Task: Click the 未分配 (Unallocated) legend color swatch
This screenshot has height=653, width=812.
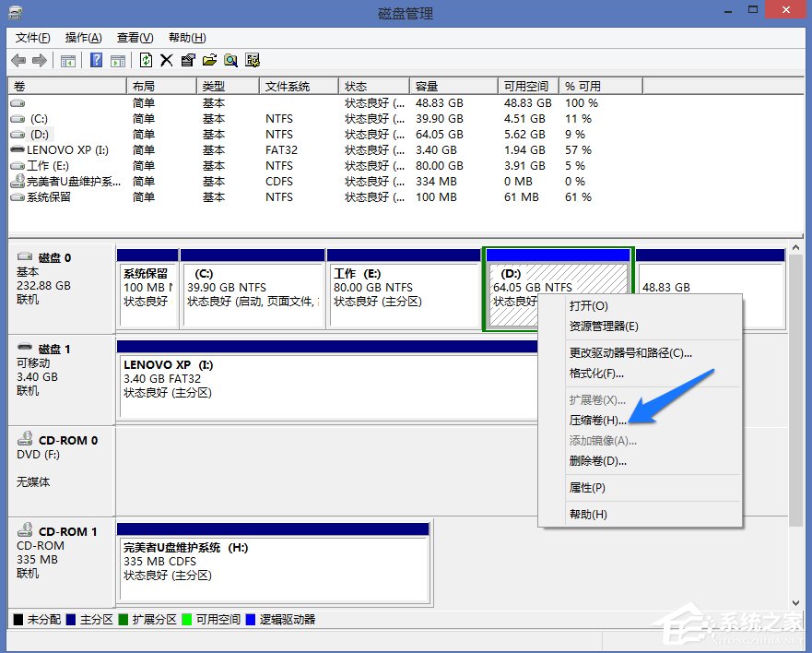Action: click(x=20, y=619)
